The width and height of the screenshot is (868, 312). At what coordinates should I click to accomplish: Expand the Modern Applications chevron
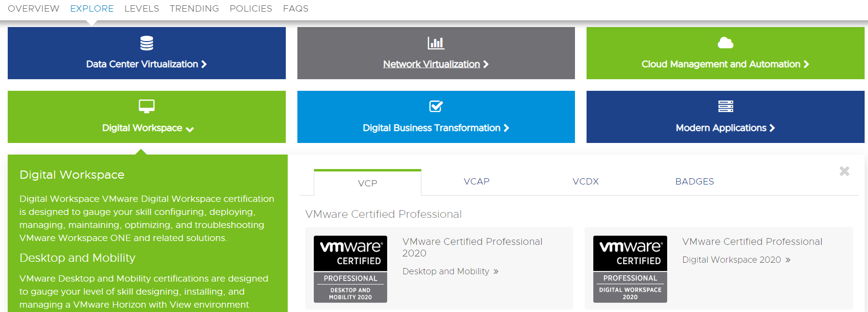[772, 128]
